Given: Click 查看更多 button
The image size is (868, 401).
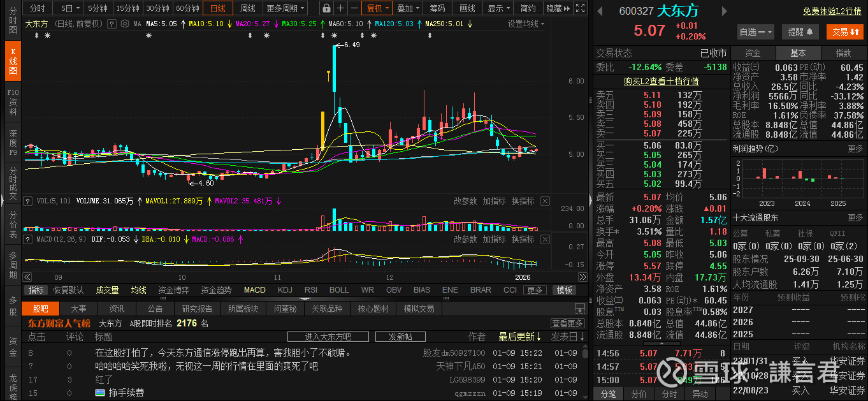Looking at the screenshot, I should pos(568,323).
